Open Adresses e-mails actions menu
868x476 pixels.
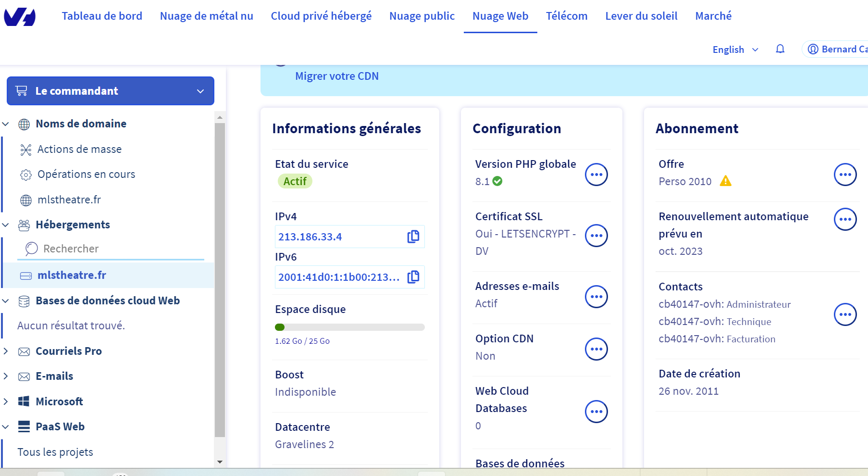pyautogui.click(x=596, y=297)
